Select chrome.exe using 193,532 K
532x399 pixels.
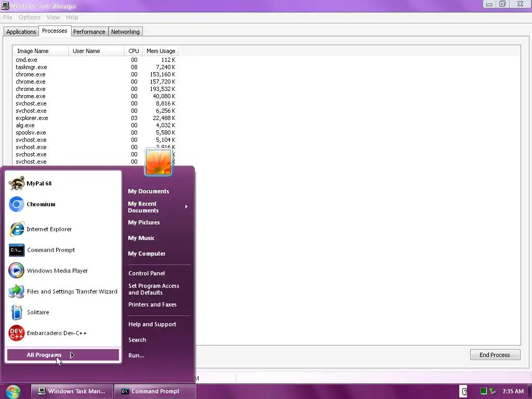pyautogui.click(x=96, y=89)
